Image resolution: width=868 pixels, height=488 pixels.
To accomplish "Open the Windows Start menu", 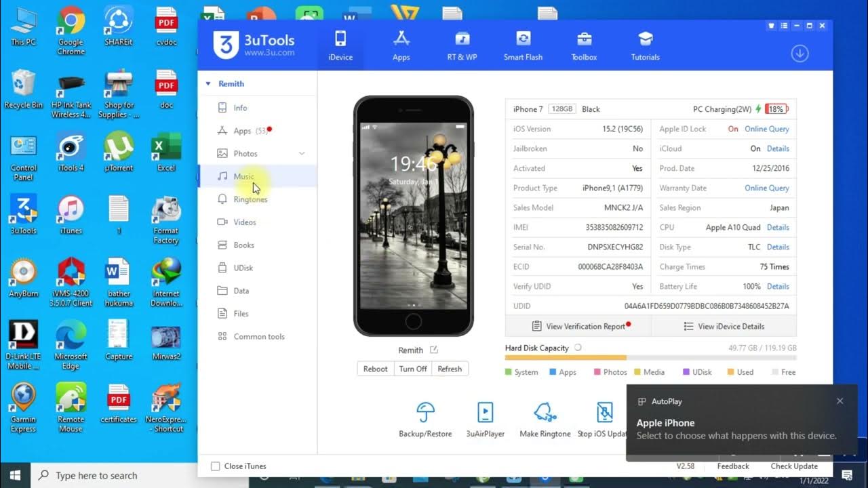I will point(15,475).
